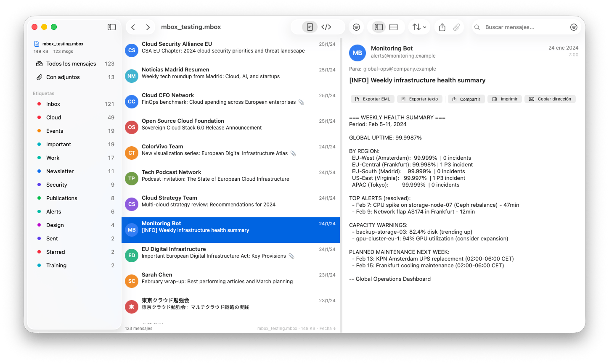This screenshot has height=364, width=609.
Task: Select the Security label
Action: coord(75,185)
